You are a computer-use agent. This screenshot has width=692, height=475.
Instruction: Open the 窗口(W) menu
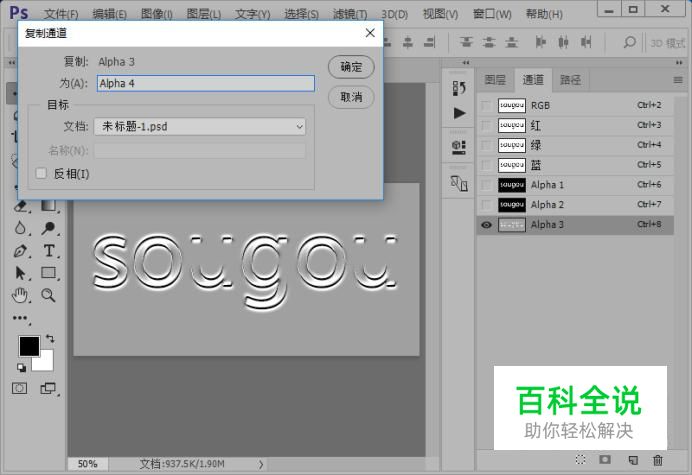click(492, 14)
